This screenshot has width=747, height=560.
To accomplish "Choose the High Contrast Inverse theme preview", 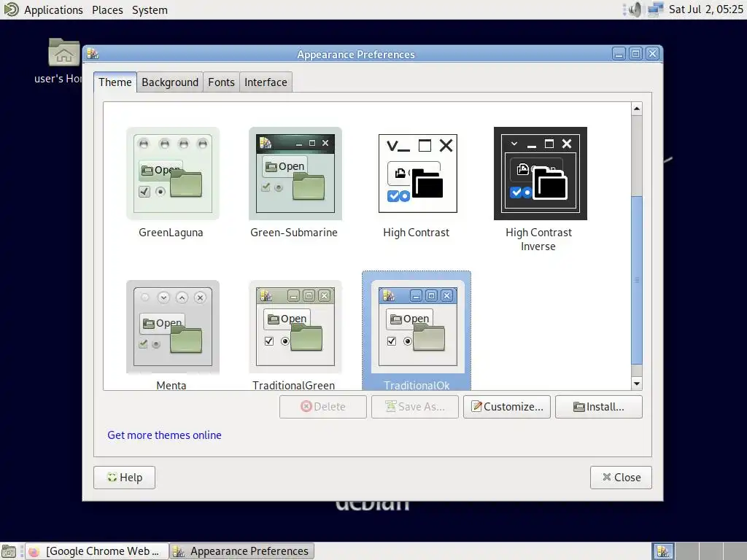I will [x=541, y=174].
